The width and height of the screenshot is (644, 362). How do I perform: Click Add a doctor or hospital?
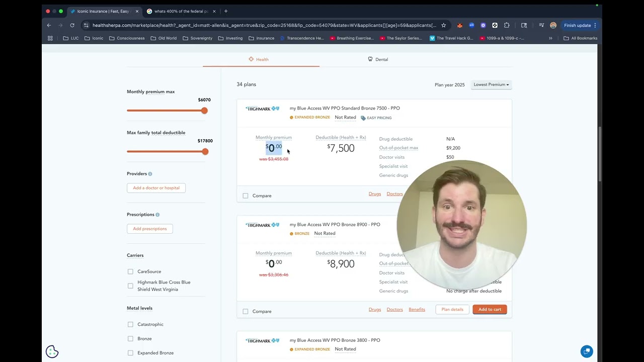(x=156, y=188)
